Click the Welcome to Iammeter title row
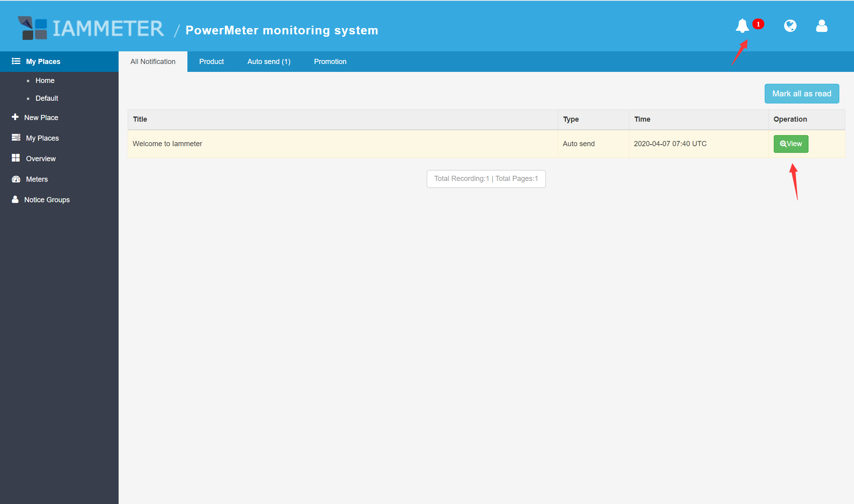The image size is (854, 504). (167, 144)
